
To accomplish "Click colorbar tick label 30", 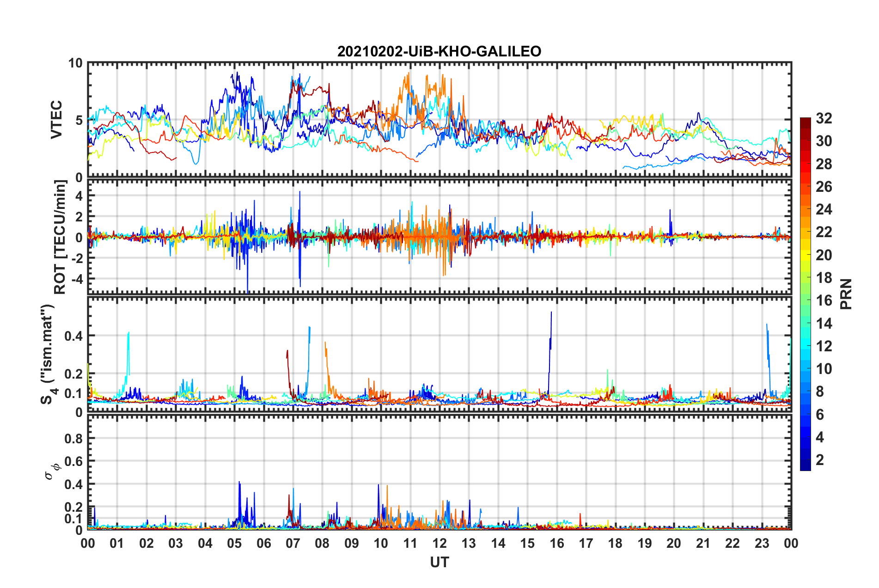I will coord(824,141).
